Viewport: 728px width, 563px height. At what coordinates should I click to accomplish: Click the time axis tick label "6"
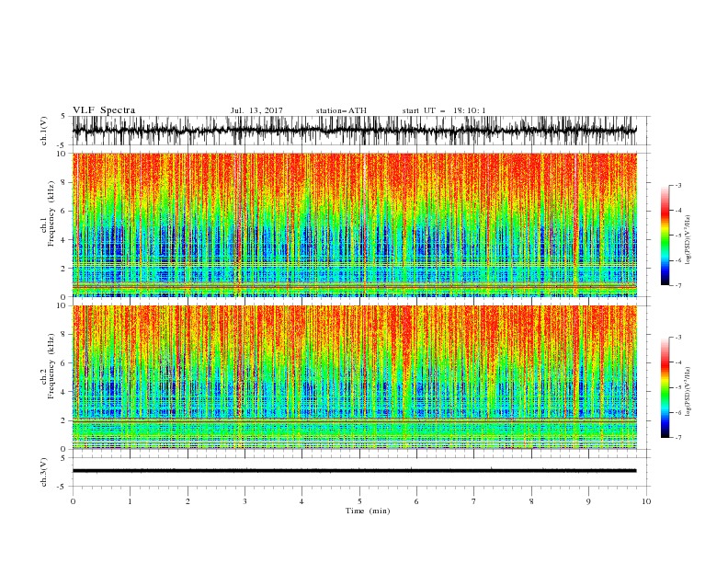(416, 501)
